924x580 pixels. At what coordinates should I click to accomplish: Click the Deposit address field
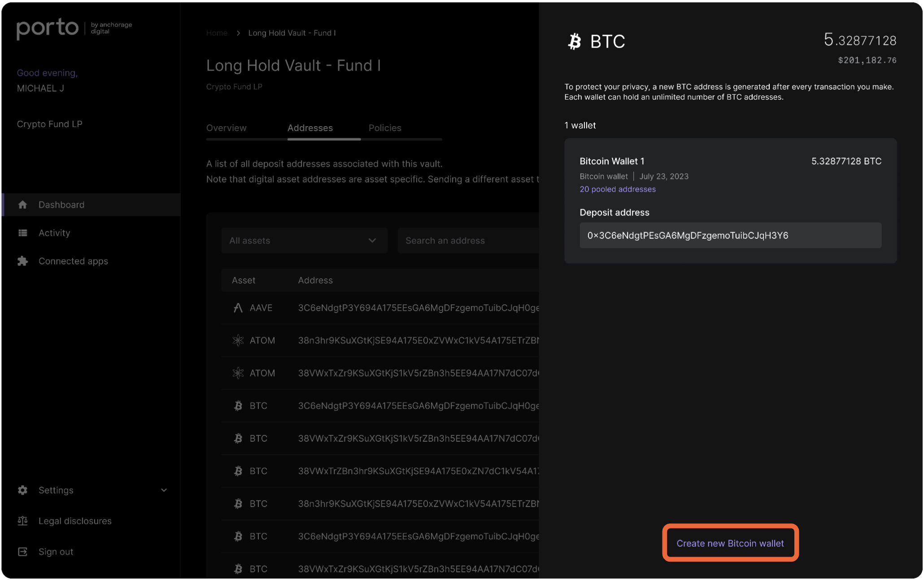point(730,235)
